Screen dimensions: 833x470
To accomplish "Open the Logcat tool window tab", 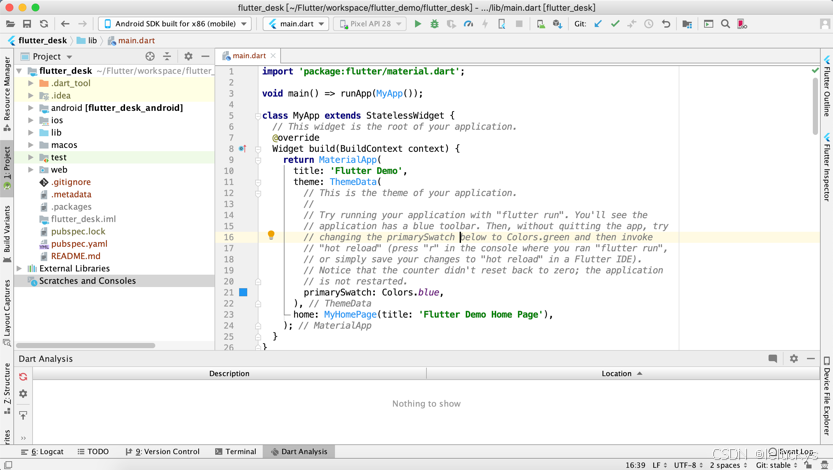I will (x=42, y=451).
